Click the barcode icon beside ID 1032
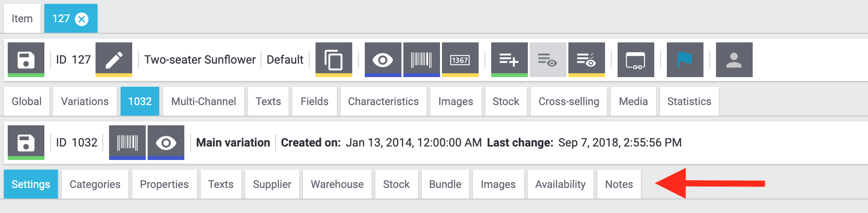This screenshot has height=213, width=868. click(127, 143)
